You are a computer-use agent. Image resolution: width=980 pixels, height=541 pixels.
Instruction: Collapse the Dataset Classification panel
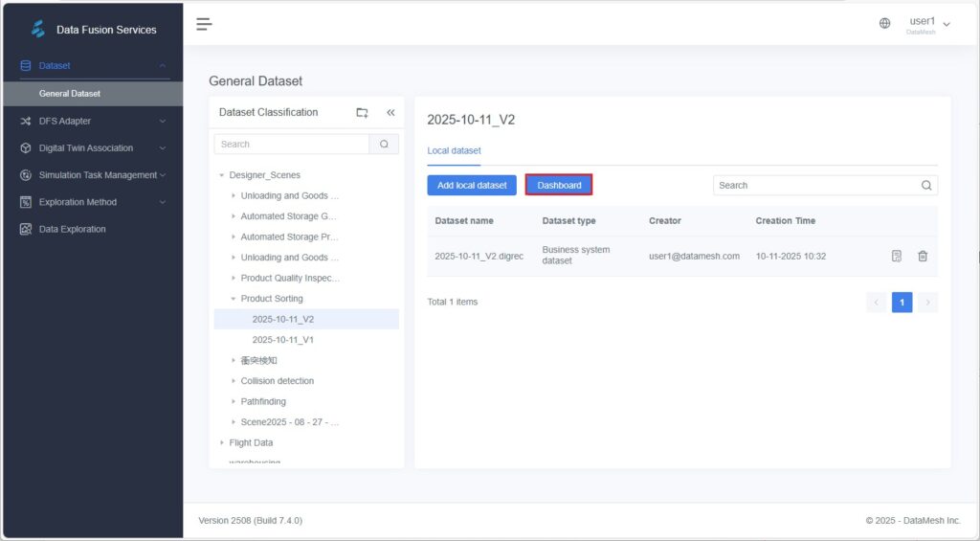(x=390, y=113)
